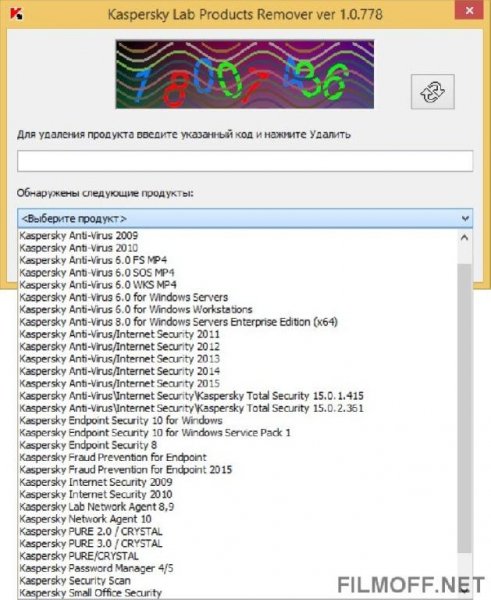Choose Kaspersky Internet Security 2010
491x600 pixels.
pos(238,494)
